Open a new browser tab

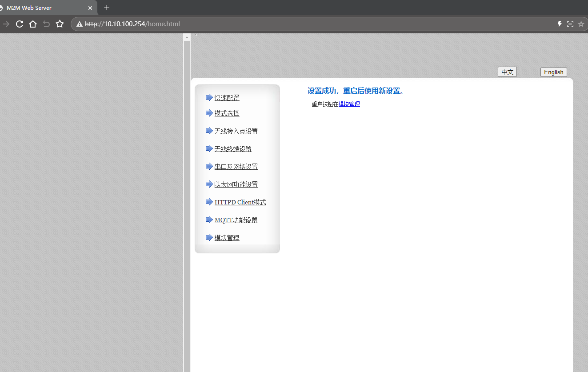pos(107,8)
